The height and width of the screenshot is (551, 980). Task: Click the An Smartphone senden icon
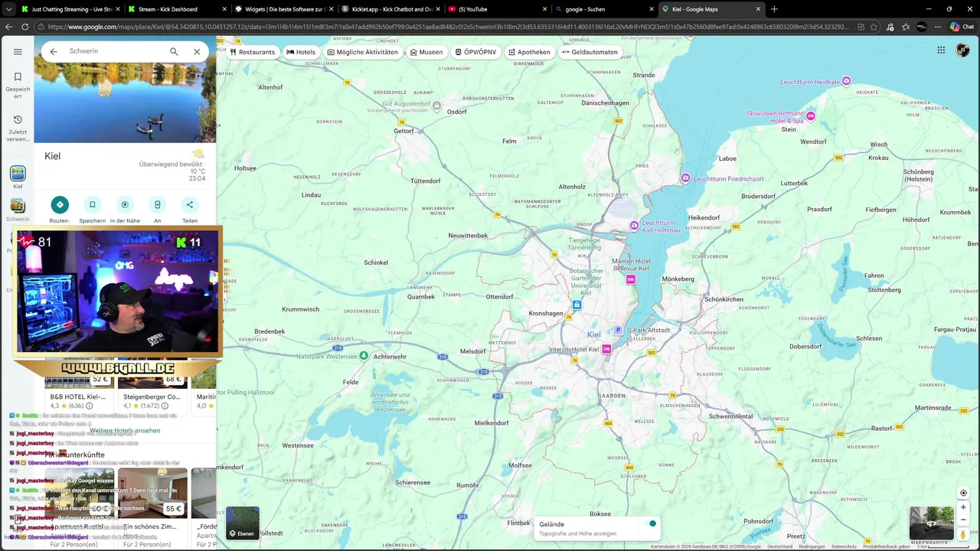click(157, 204)
